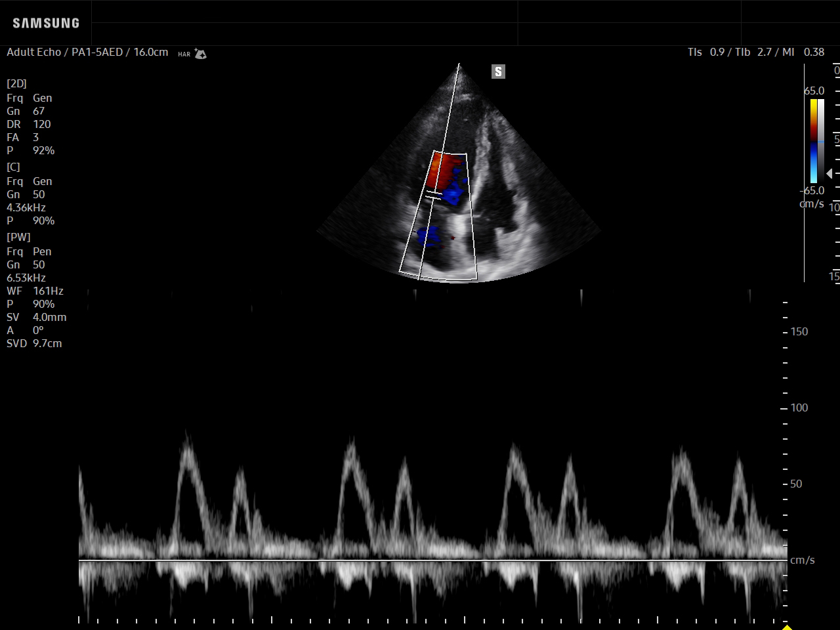
Task: Click the [2D] section heading
Action: click(x=16, y=83)
